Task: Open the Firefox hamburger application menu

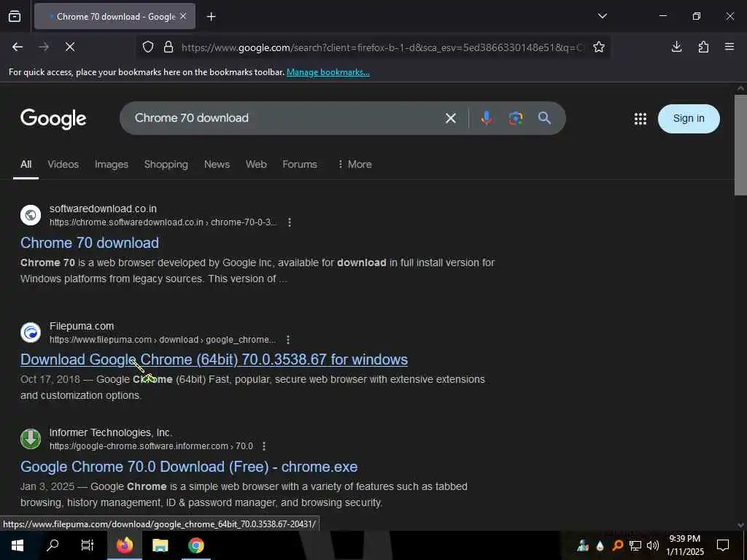Action: pos(729,47)
